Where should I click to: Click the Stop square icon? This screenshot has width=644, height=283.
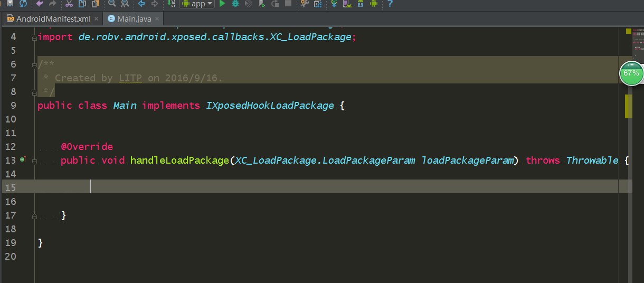pos(288,3)
